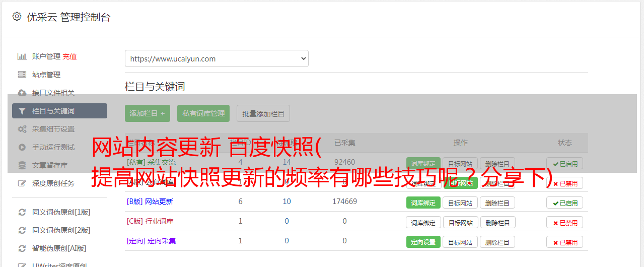
Task: Click the 栏目与关键词 page heading
Action: coord(155,87)
